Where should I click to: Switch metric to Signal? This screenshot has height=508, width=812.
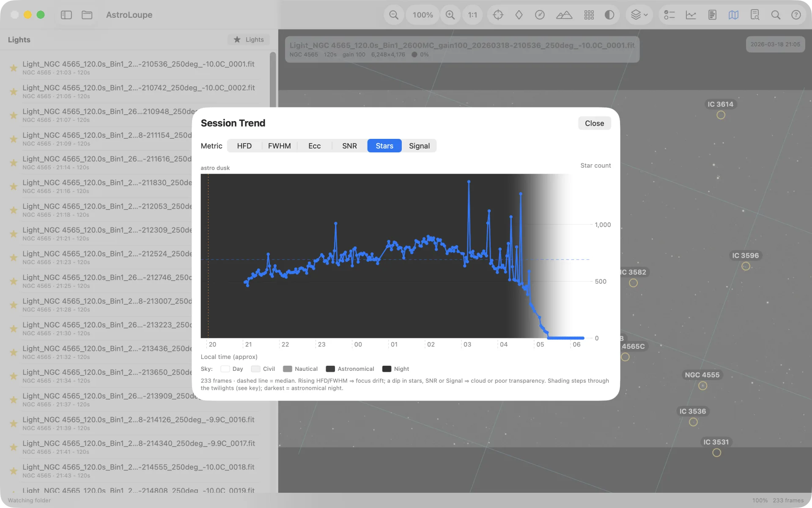pos(419,146)
